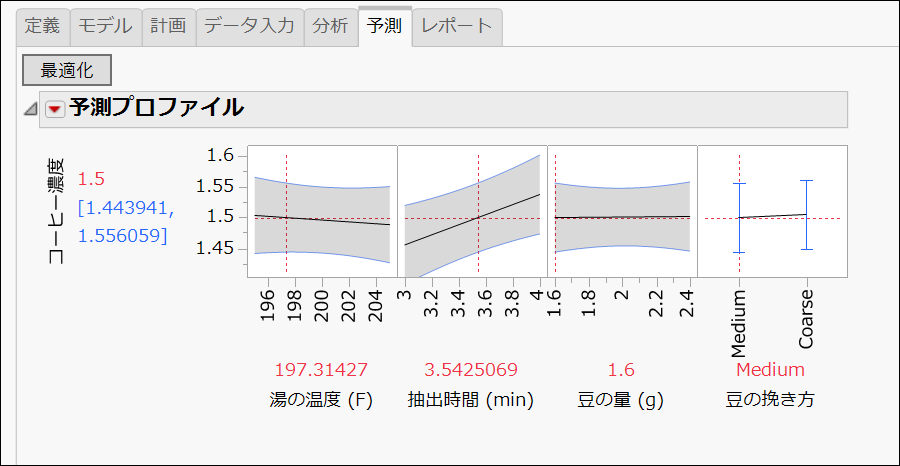Click the Coarse axis label text
This screenshot has height=466, width=900.
(x=806, y=320)
